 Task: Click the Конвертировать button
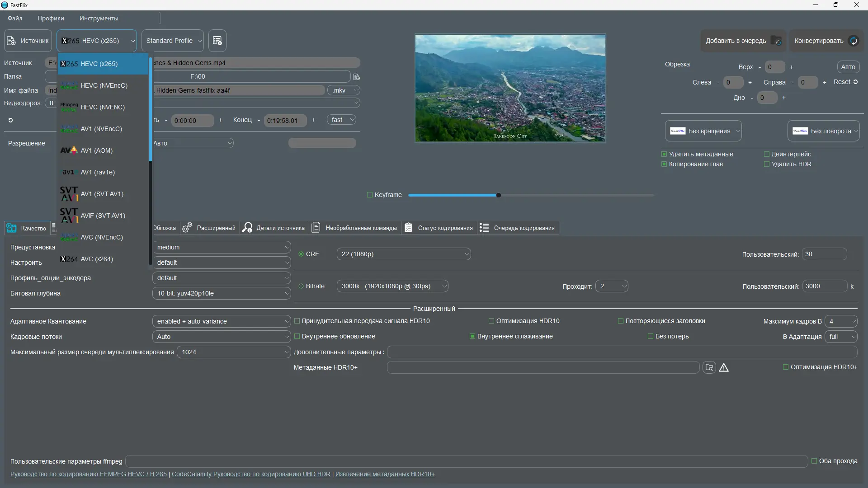tap(826, 41)
